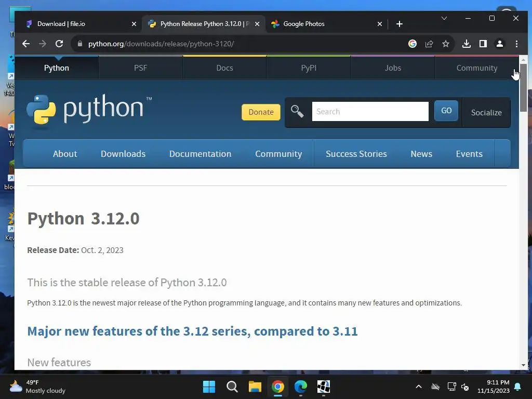
Task: Click the scrollbar down arrow
Action: coord(524,365)
